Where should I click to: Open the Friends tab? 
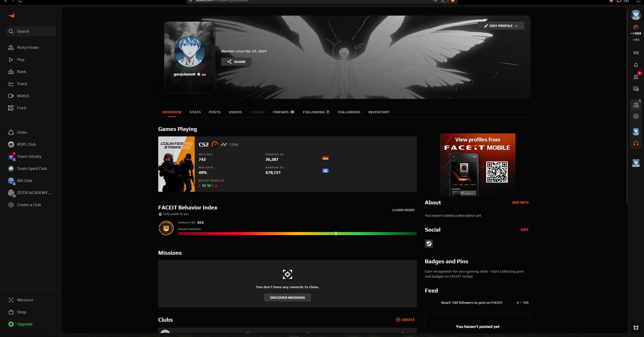click(x=281, y=112)
